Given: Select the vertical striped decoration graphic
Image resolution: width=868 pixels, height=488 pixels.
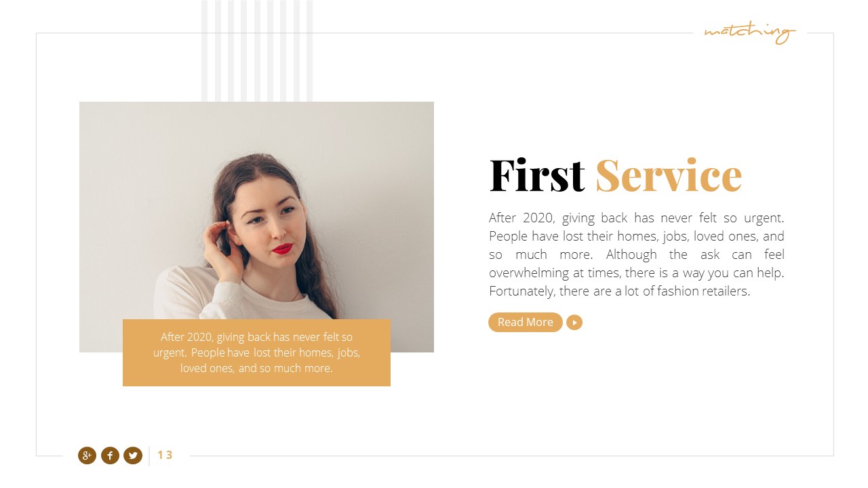Looking at the screenshot, I should tap(257, 51).
